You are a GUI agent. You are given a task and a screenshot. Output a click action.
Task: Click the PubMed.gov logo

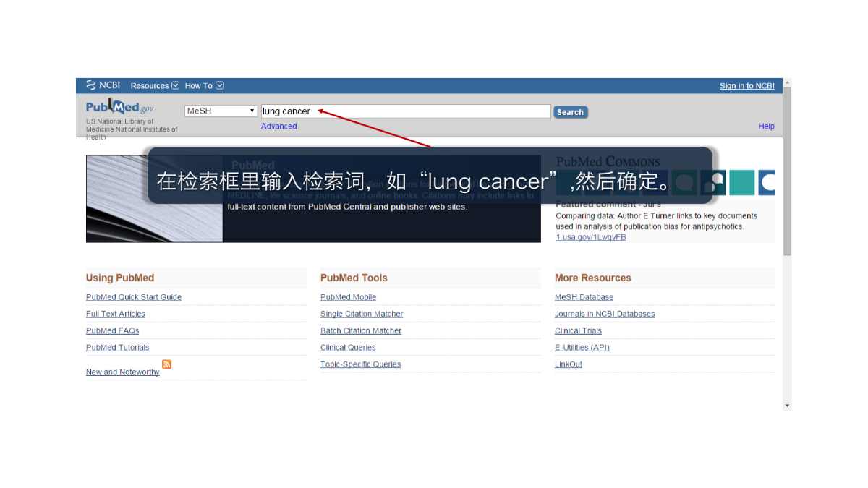pyautogui.click(x=120, y=107)
